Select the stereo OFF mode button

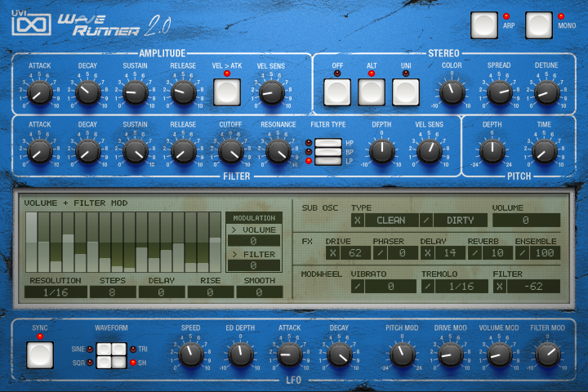337,92
